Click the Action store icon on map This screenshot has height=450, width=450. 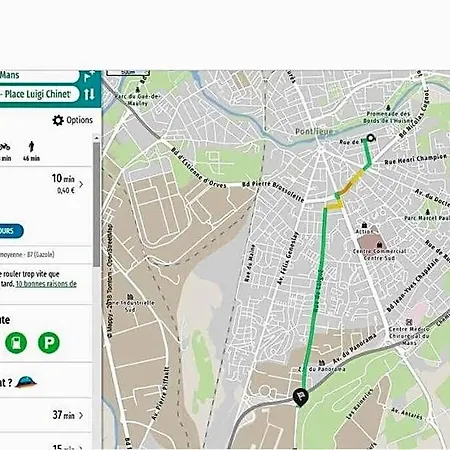click(364, 226)
